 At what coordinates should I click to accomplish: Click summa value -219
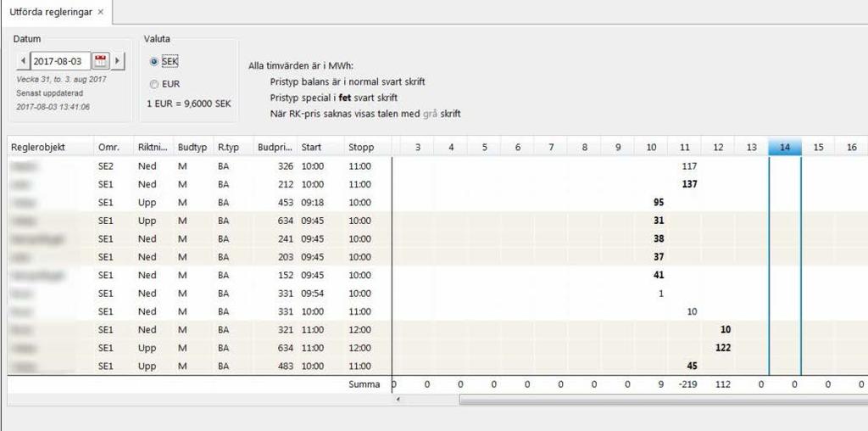click(x=687, y=383)
